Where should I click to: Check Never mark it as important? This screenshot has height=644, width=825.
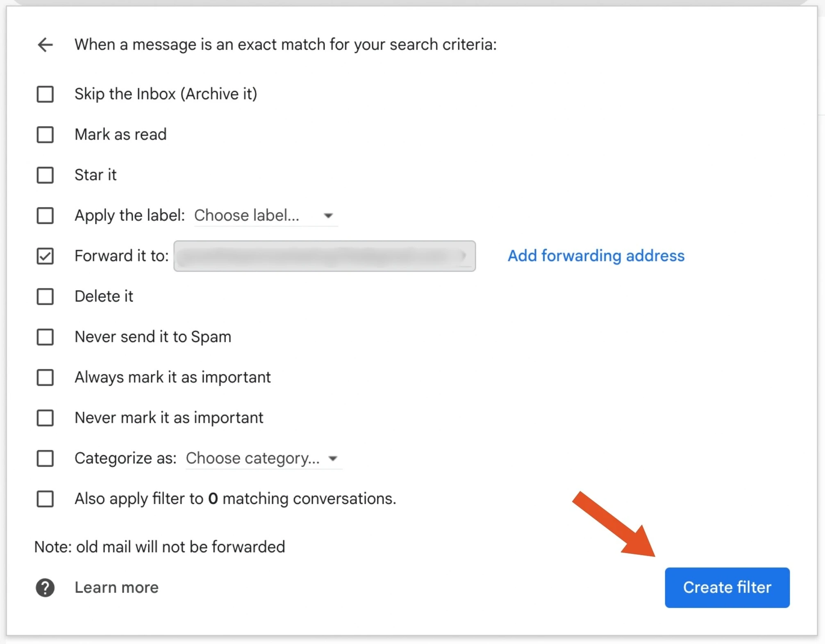point(45,418)
